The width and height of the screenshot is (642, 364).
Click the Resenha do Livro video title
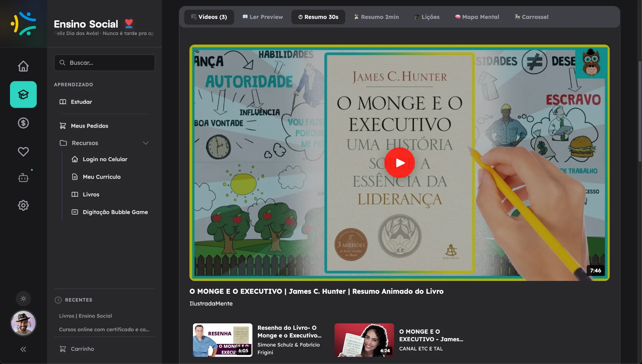[289, 332]
